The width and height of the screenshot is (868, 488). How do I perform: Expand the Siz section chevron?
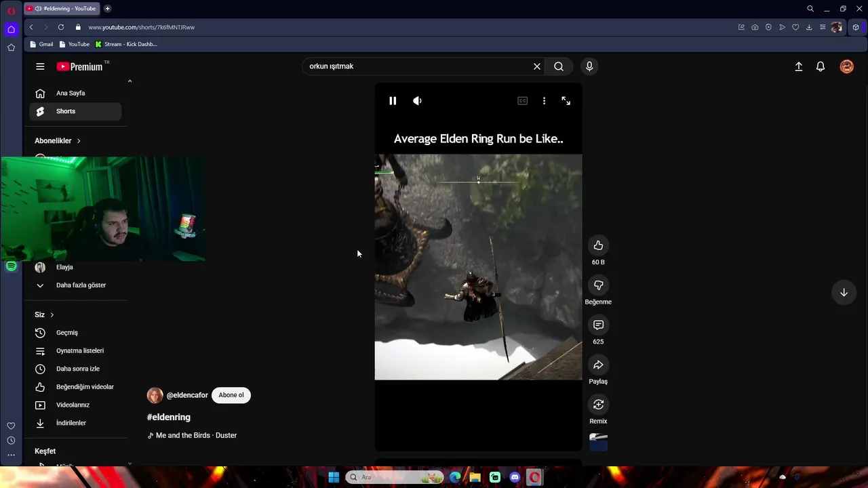52,315
